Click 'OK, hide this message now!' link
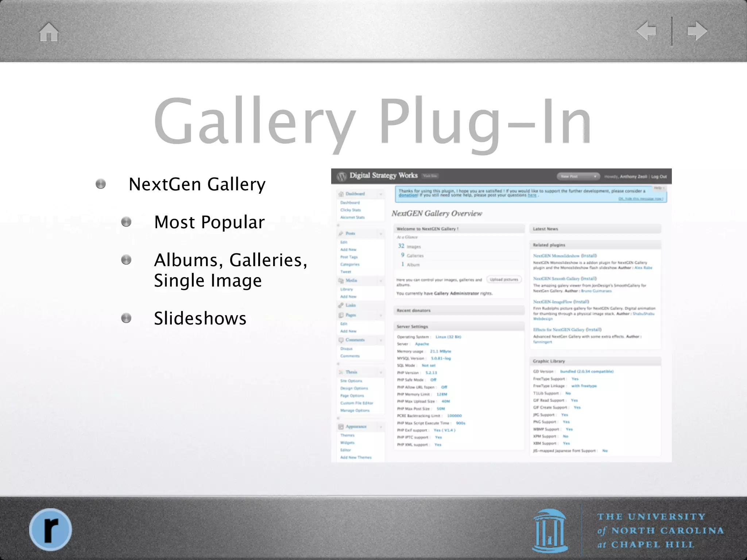The image size is (747, 560). click(x=641, y=199)
